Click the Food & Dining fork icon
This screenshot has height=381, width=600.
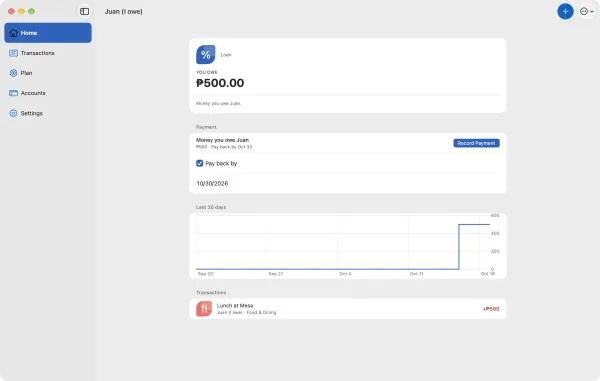pyautogui.click(x=204, y=309)
